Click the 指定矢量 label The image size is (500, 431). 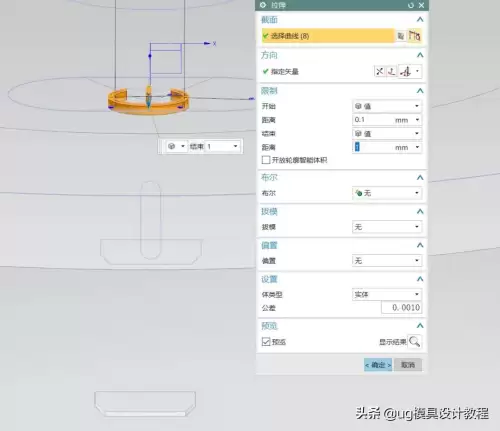285,71
